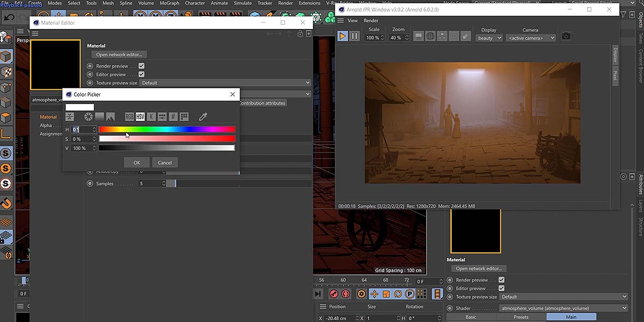Screen dimensions: 644x322
Task: Click the IPR globe icon
Action: point(430,36)
